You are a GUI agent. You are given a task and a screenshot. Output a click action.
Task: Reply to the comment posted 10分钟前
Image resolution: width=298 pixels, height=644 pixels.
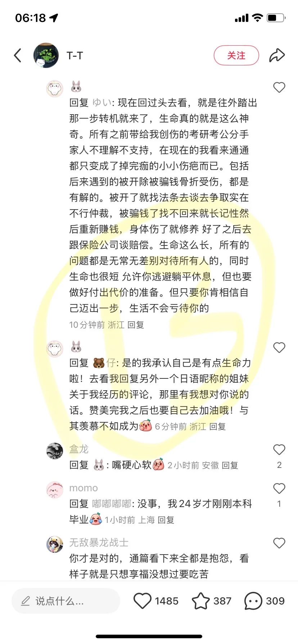click(136, 325)
